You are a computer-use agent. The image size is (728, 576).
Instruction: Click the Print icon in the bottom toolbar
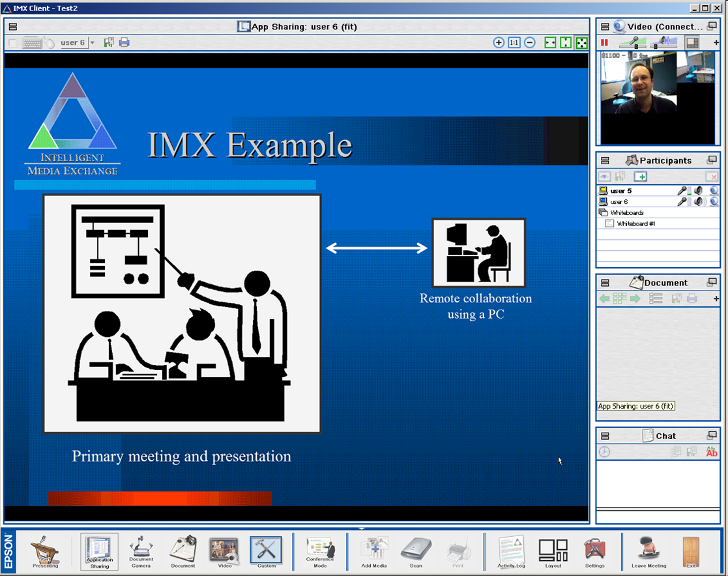pyautogui.click(x=458, y=554)
